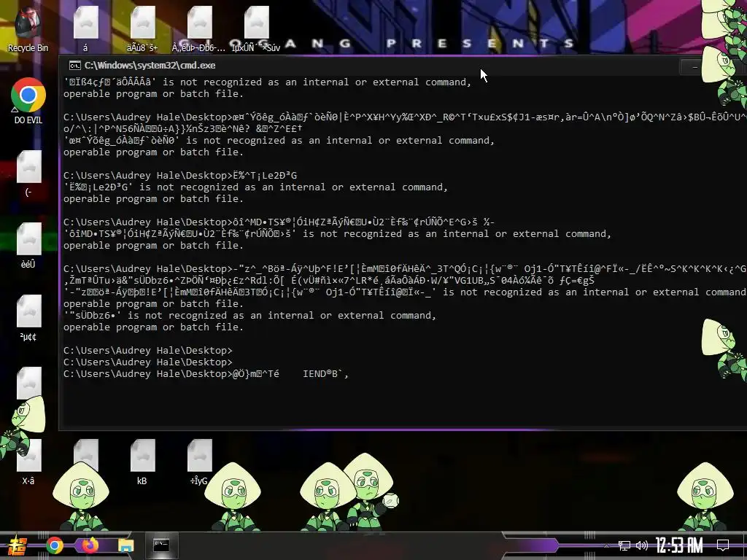Click the prompt line containing Ë%^T¡Le2Ð³G

(x=180, y=175)
